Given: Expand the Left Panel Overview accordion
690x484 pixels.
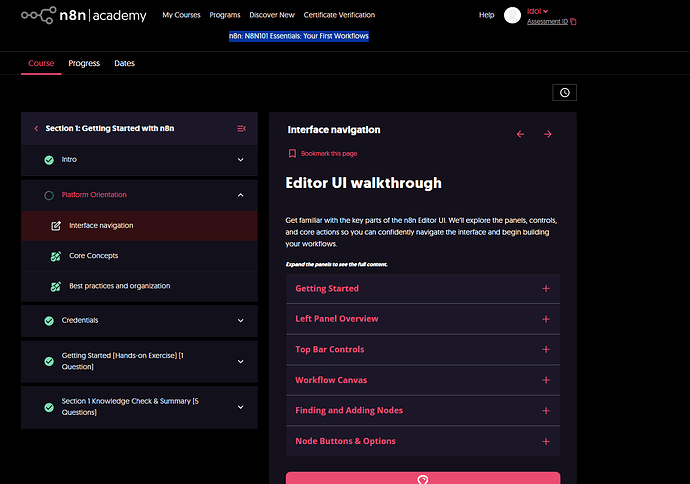Looking at the screenshot, I should 423,319.
